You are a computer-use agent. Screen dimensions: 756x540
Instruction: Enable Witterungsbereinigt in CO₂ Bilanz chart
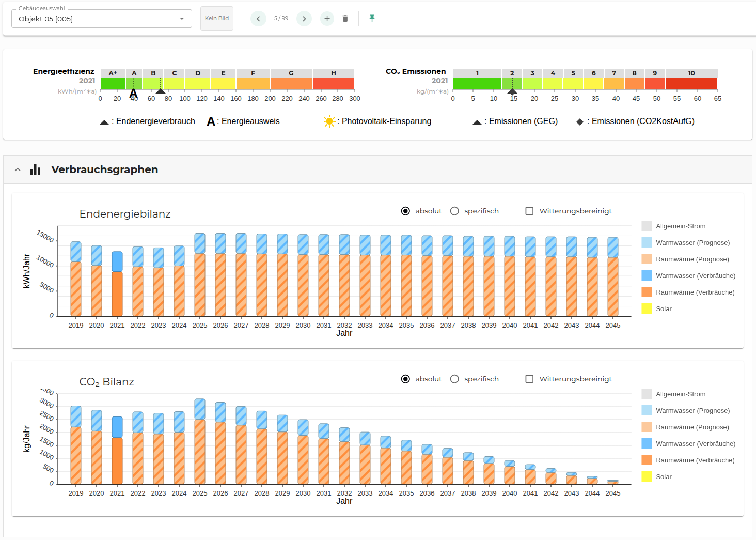click(x=529, y=379)
